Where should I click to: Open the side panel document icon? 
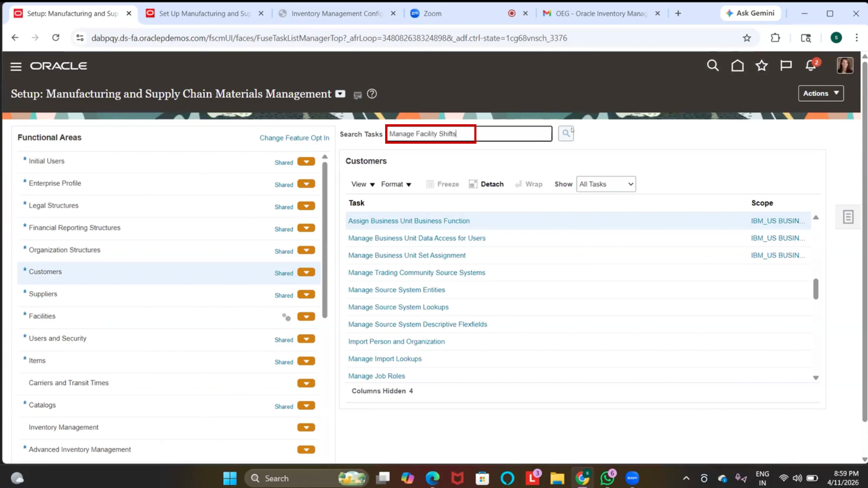(x=848, y=217)
